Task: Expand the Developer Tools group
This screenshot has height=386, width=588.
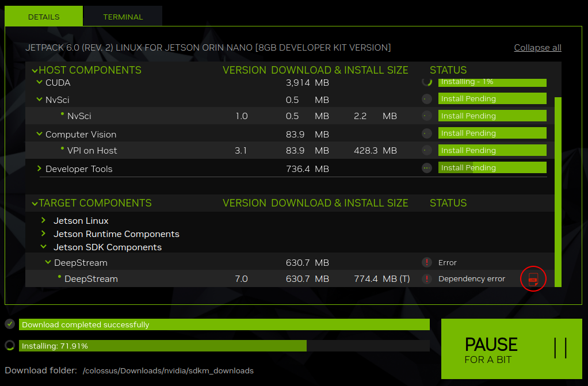Action: pos(39,169)
